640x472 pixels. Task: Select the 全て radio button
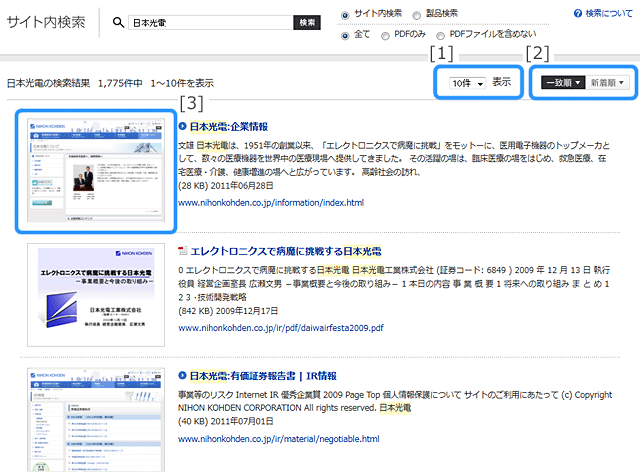[345, 36]
